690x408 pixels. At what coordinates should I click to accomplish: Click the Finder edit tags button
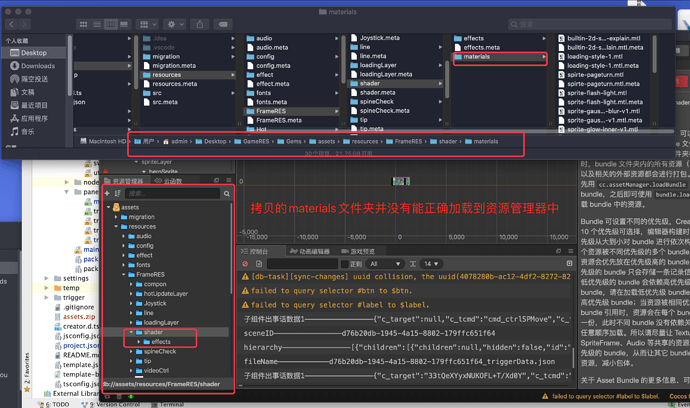[223, 24]
